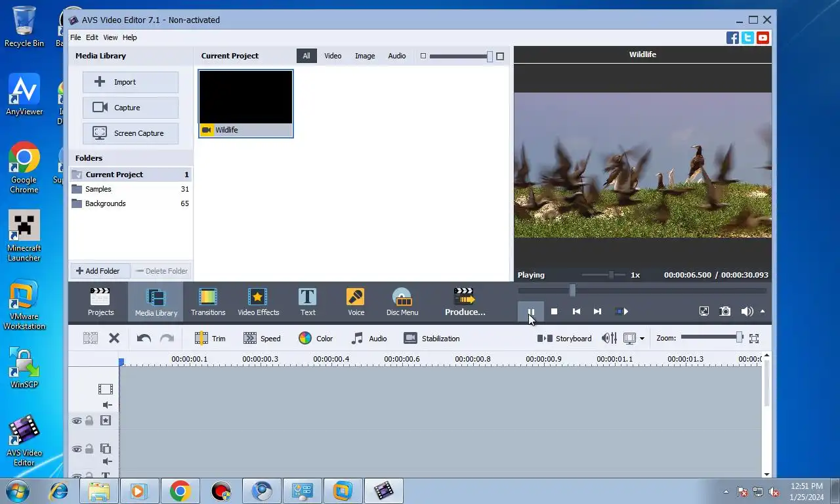
Task: Switch to Storyboard view
Action: click(x=564, y=339)
